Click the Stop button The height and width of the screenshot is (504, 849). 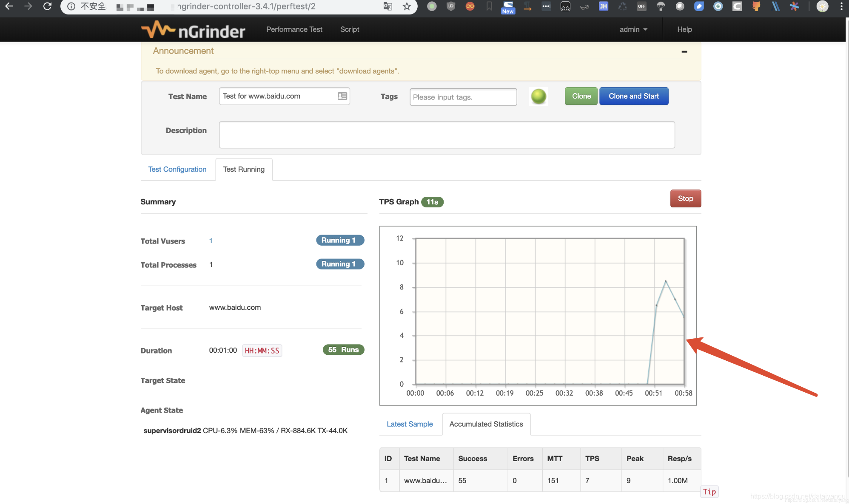(x=685, y=198)
